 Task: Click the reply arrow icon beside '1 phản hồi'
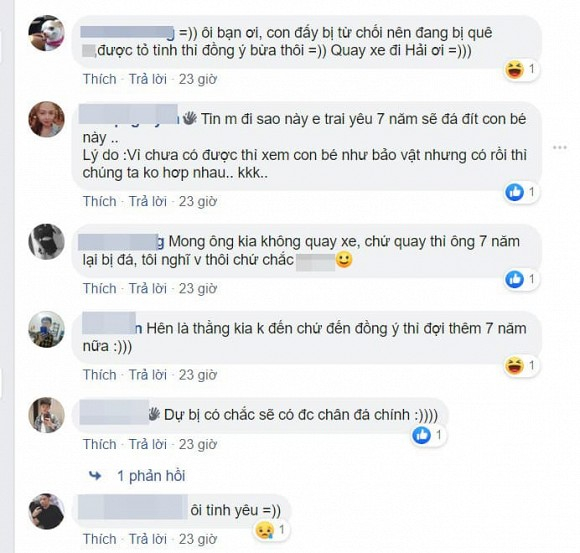[x=95, y=475]
